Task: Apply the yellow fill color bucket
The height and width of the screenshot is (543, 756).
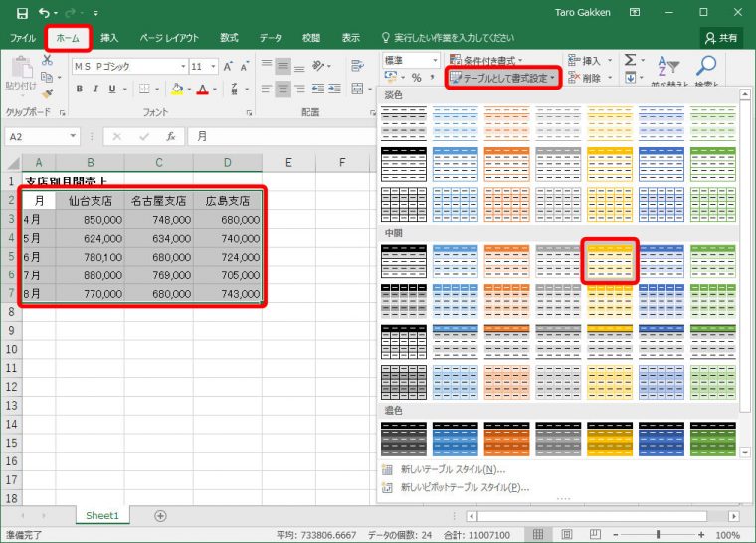Action: click(177, 89)
